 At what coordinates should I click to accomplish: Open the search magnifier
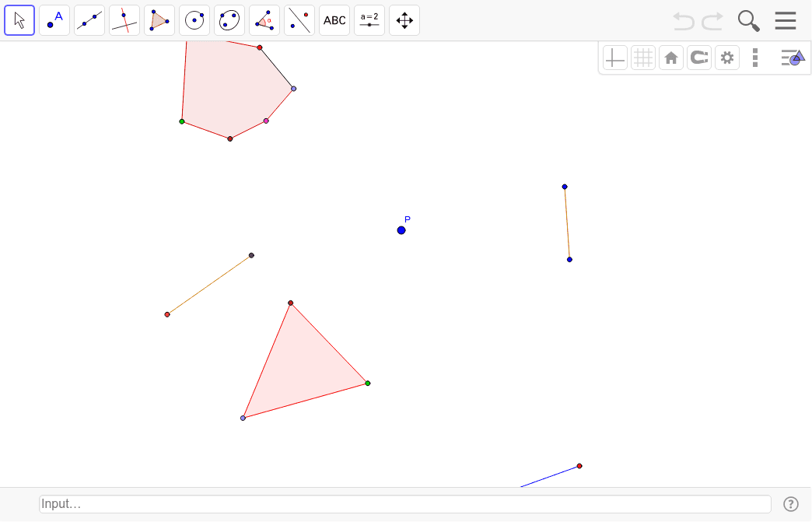click(749, 21)
